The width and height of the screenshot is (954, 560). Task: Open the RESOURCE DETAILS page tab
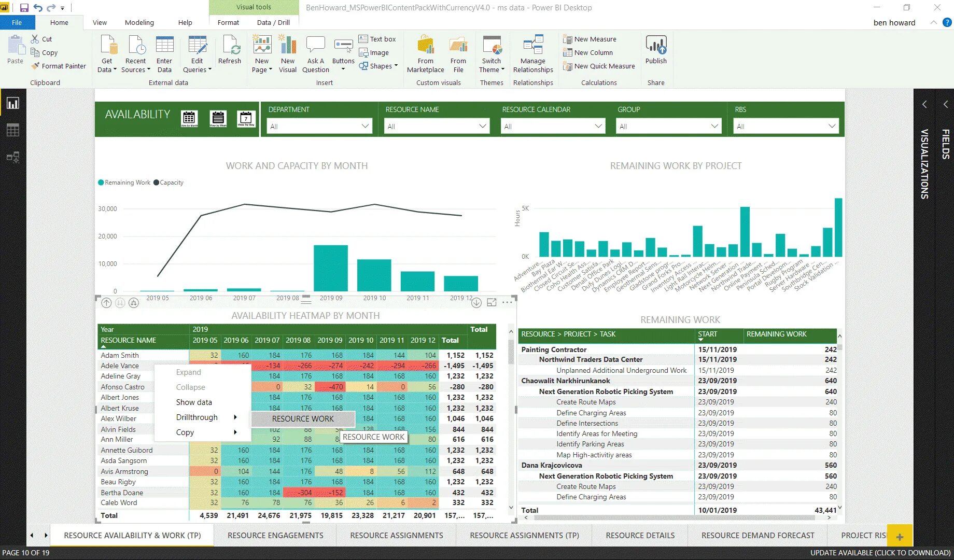coord(640,536)
